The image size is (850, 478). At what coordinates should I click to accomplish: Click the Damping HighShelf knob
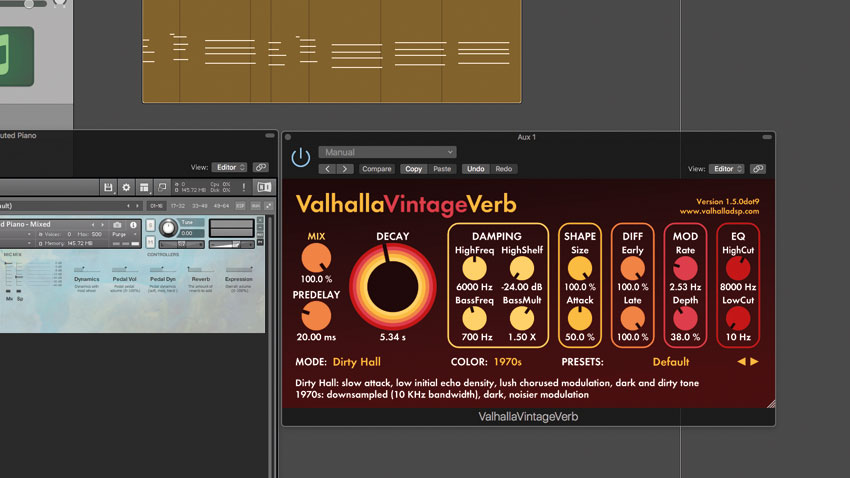point(521,269)
